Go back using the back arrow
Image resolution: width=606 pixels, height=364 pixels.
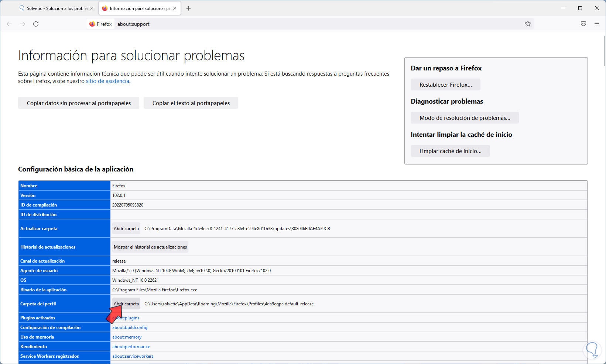9,24
